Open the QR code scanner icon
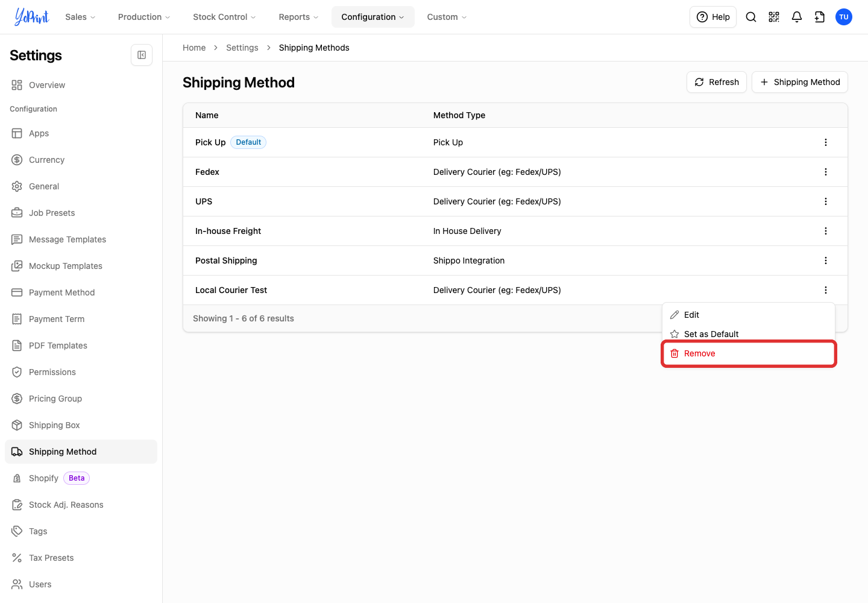This screenshot has width=868, height=603. [x=774, y=17]
